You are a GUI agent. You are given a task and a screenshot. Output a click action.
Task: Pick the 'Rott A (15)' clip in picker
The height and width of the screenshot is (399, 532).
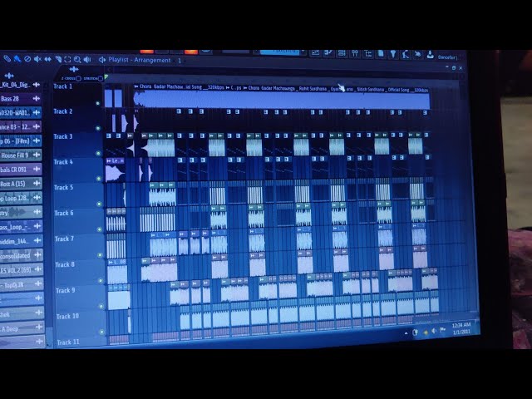tap(21, 184)
